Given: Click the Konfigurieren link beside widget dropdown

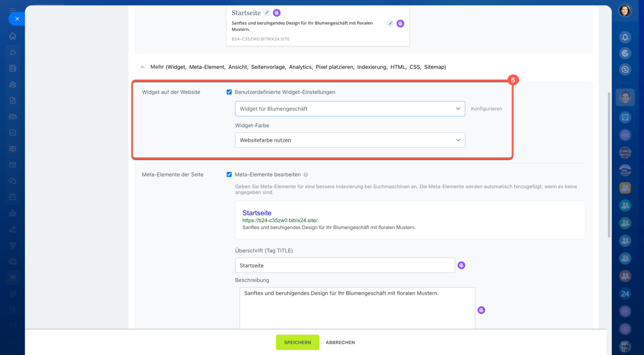Looking at the screenshot, I should click(x=486, y=109).
